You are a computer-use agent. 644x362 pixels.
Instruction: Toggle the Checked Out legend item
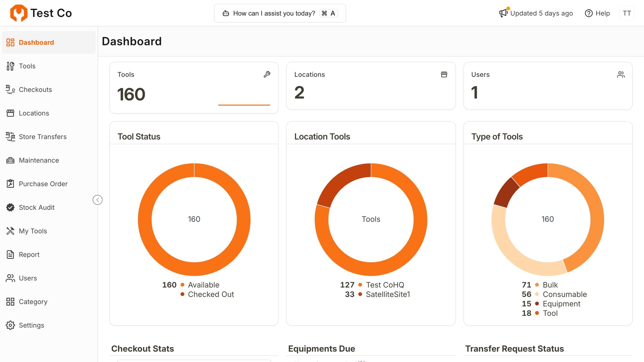(x=211, y=294)
